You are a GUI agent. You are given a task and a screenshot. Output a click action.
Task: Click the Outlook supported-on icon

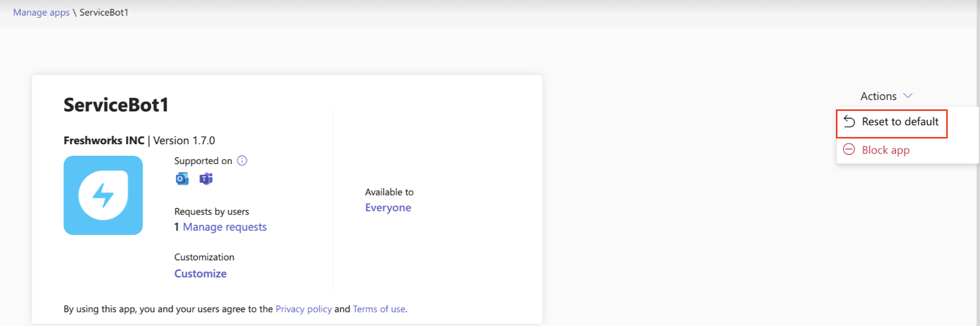pos(182,179)
